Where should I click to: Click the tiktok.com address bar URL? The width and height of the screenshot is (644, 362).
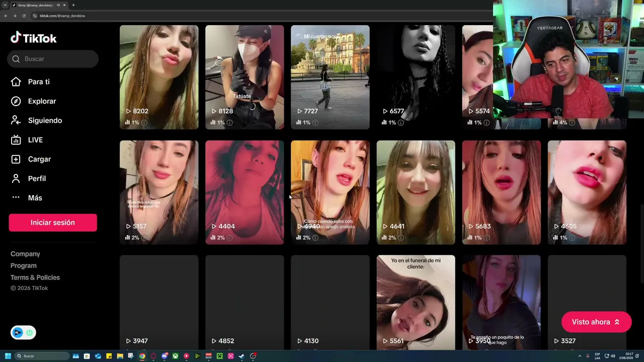coord(62,16)
